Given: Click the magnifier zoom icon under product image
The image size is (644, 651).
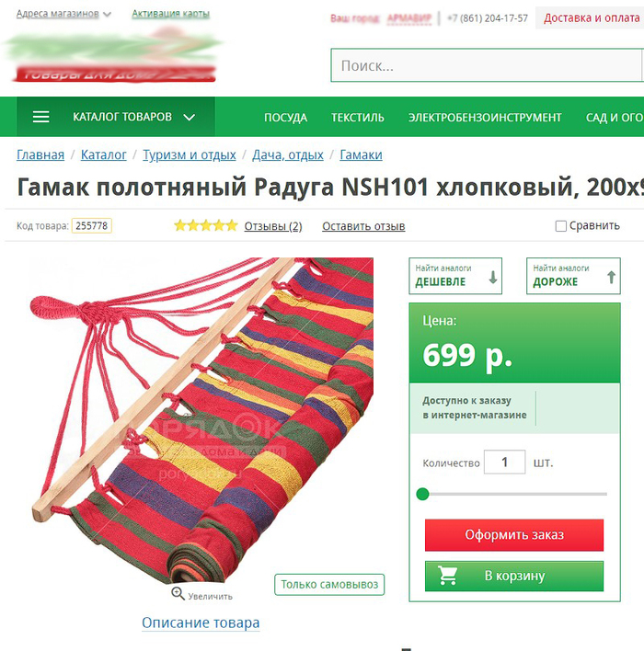Looking at the screenshot, I should (178, 593).
